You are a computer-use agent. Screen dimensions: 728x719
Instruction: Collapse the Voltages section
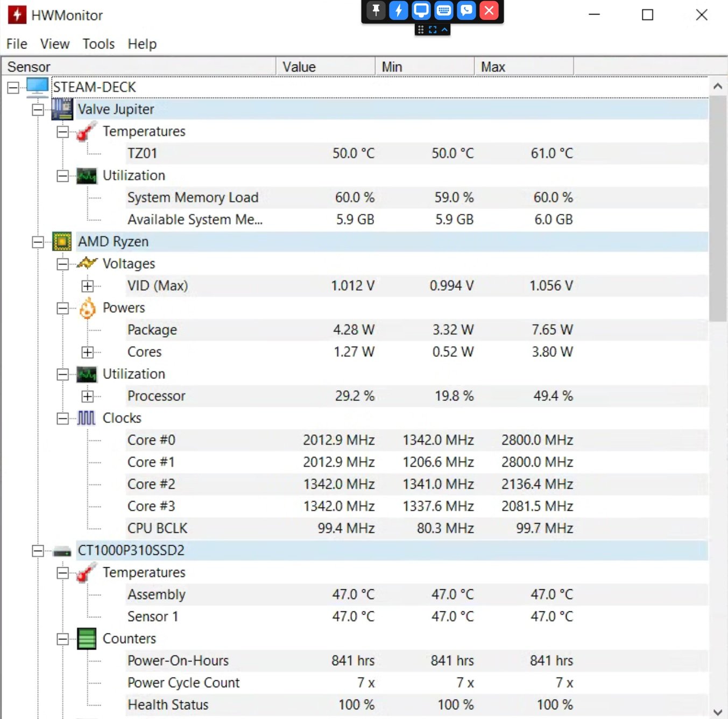tap(62, 264)
